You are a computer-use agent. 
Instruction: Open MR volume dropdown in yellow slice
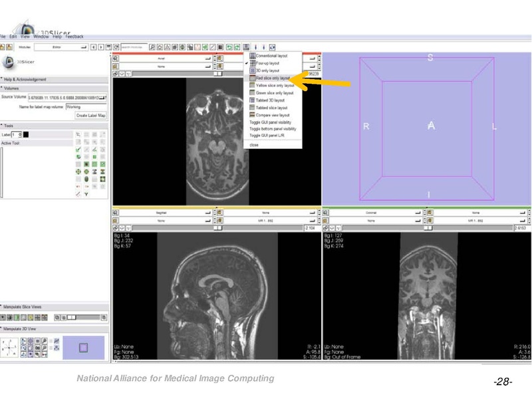(270, 221)
